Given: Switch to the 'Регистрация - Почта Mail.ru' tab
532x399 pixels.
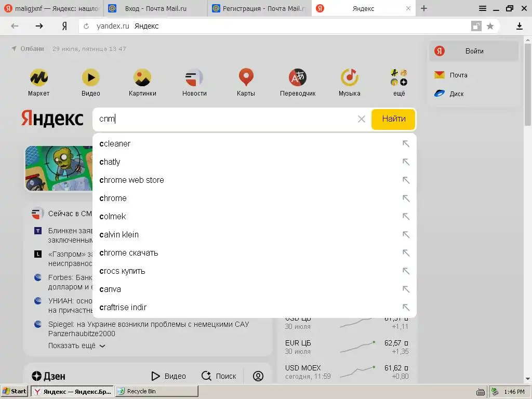Looking at the screenshot, I should [x=259, y=8].
